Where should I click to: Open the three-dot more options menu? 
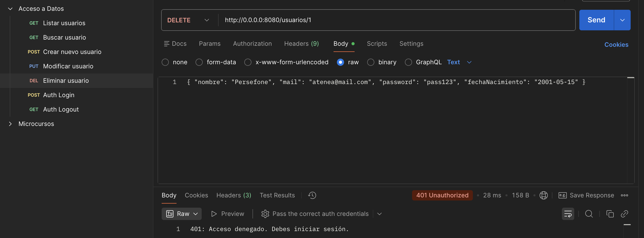pyautogui.click(x=624, y=195)
